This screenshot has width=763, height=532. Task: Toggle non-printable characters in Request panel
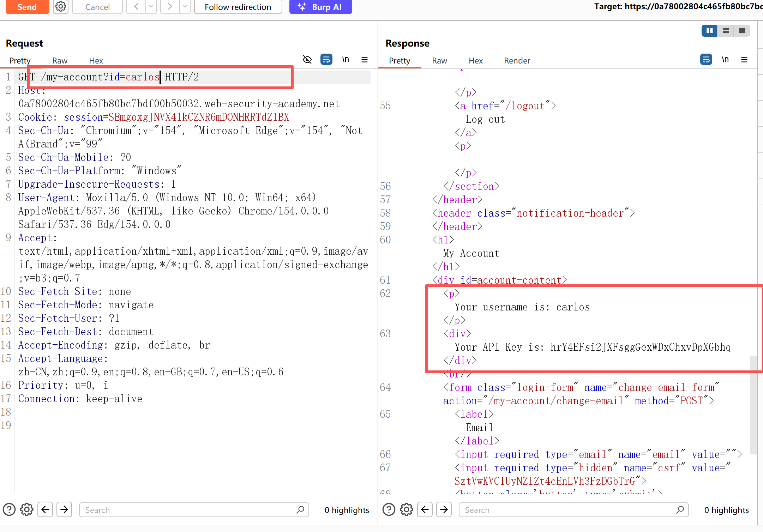tap(346, 60)
